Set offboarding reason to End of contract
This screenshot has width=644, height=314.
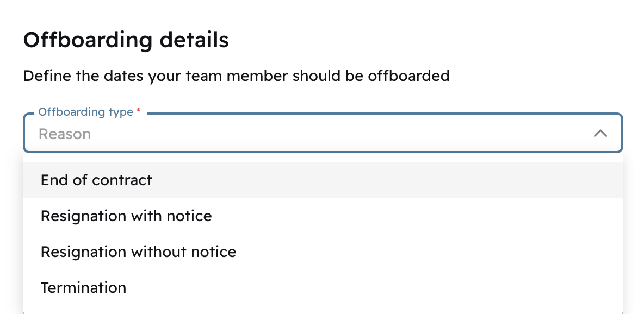96,180
